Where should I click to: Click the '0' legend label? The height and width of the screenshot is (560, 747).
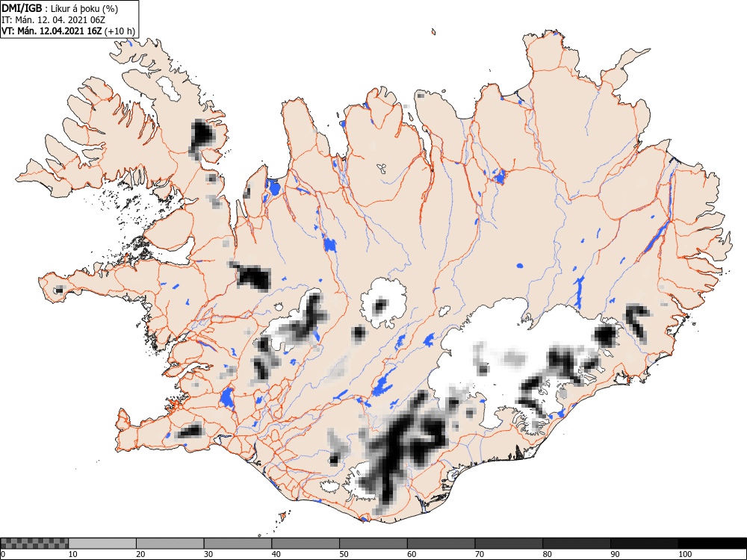(3, 554)
